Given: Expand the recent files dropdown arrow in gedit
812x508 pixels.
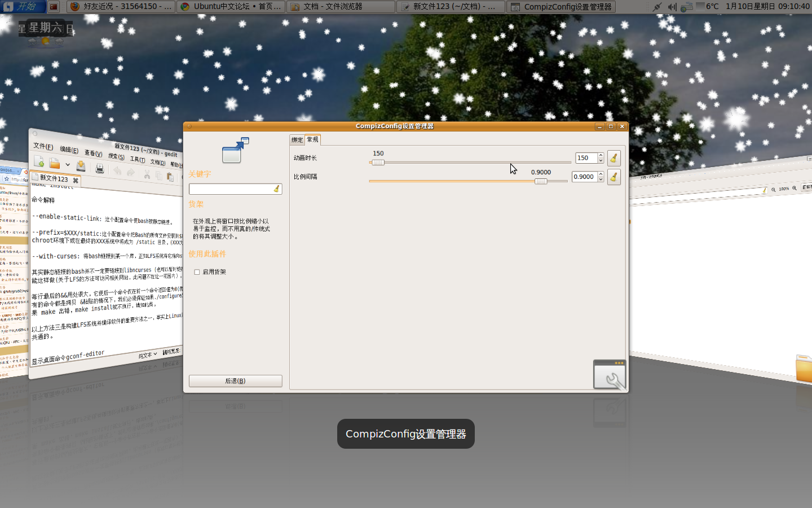Looking at the screenshot, I should pos(68,165).
